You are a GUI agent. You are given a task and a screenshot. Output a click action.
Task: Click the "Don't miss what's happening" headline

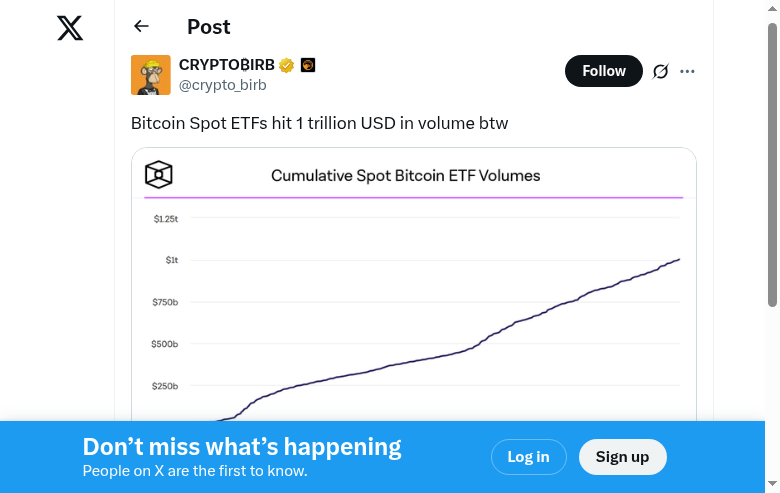[242, 447]
